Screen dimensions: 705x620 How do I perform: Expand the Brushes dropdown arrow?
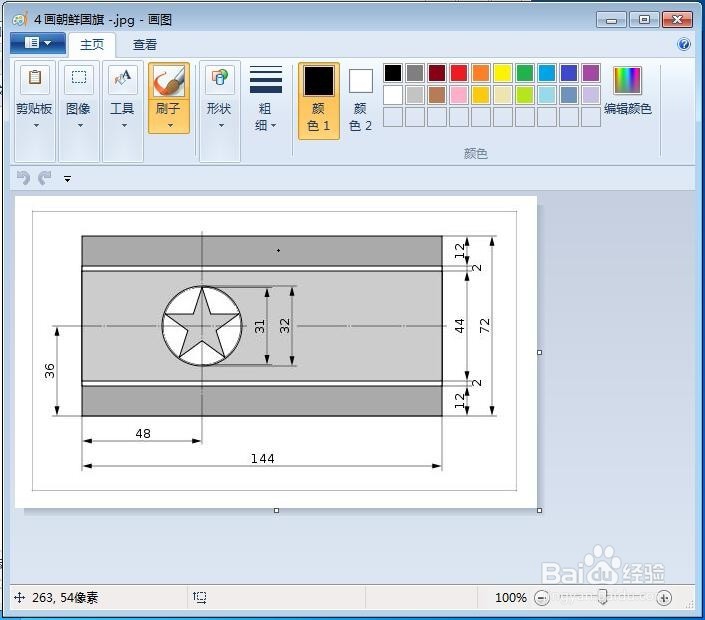[x=170, y=125]
